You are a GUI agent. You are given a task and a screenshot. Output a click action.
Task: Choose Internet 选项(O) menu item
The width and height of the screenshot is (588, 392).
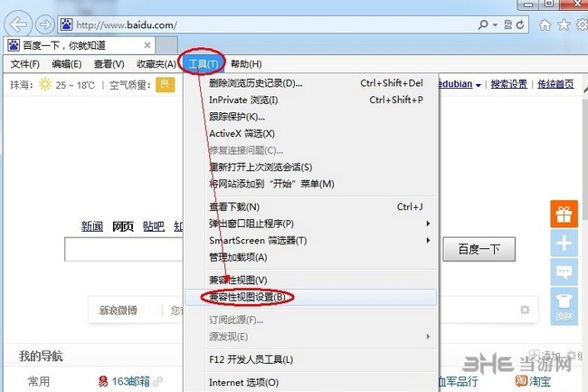pos(310,383)
